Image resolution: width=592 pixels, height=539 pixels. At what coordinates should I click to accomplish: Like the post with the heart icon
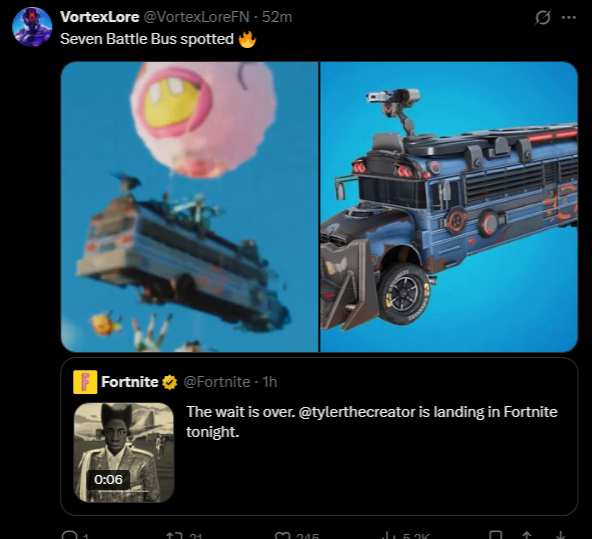[281, 536]
